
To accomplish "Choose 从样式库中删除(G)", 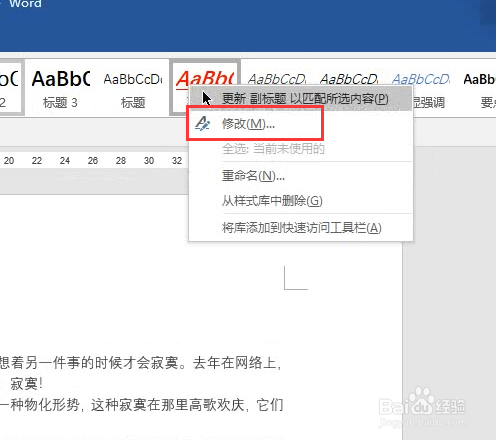I will pos(301,201).
